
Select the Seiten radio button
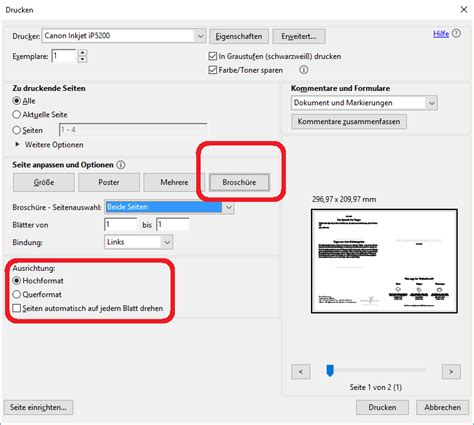point(16,130)
